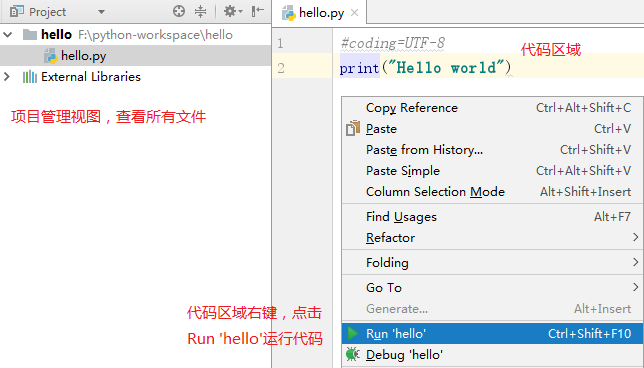Expand External Libraries node

pos(7,76)
